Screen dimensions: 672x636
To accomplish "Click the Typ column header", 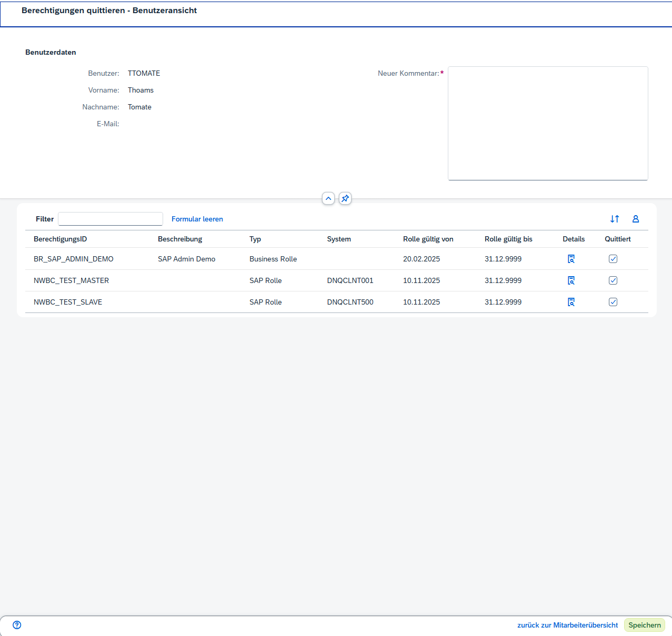I will tap(255, 239).
